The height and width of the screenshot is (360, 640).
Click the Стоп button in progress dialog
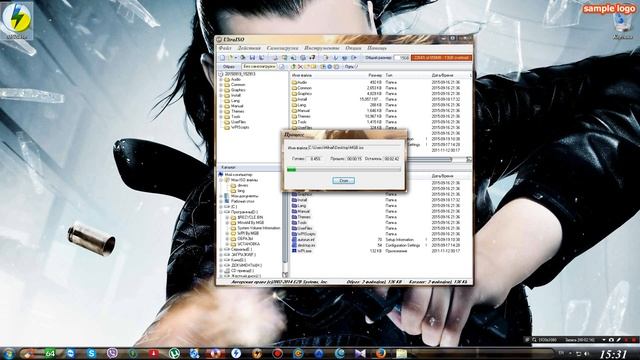pyautogui.click(x=343, y=180)
